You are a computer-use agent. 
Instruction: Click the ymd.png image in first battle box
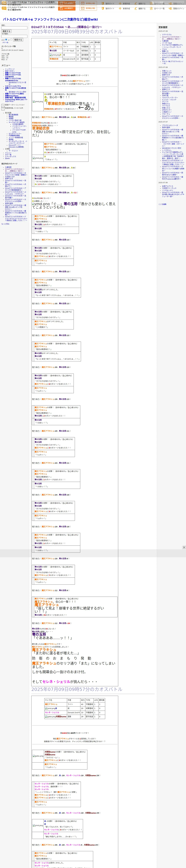[x=38, y=101]
